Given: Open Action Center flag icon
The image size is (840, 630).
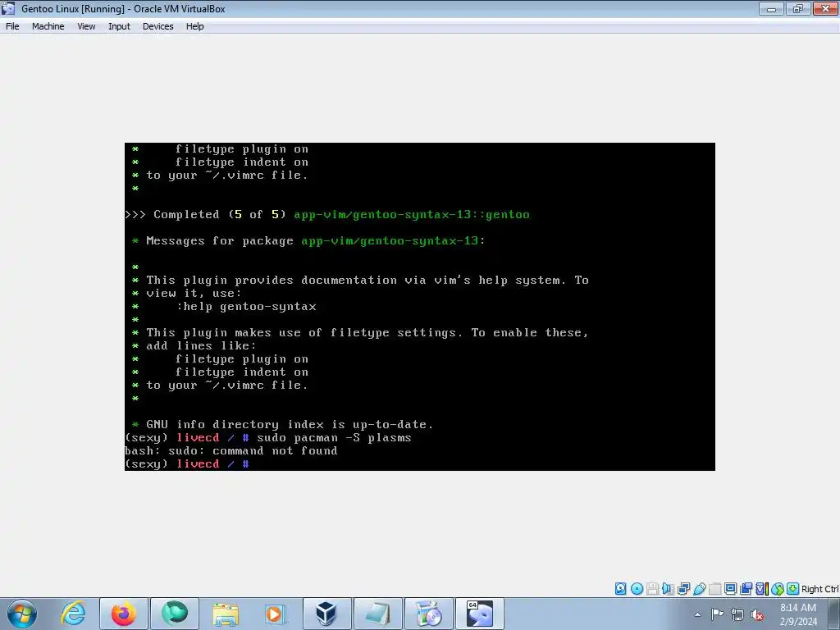Looking at the screenshot, I should pyautogui.click(x=717, y=614).
